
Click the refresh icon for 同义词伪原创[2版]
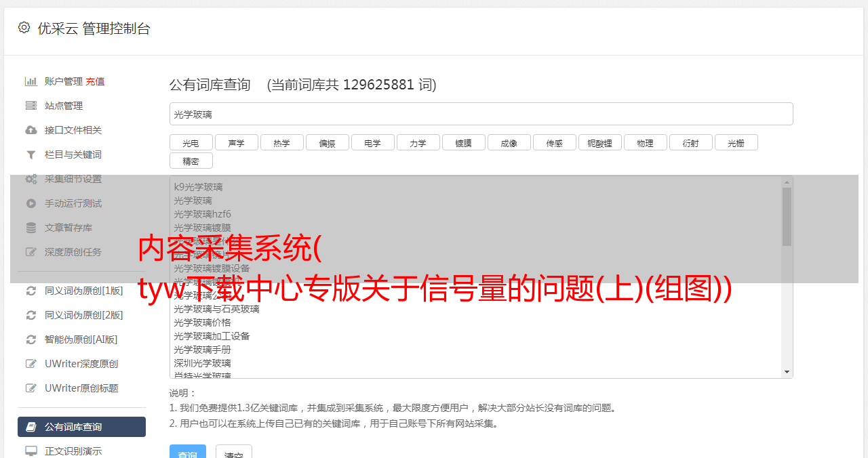click(x=31, y=315)
